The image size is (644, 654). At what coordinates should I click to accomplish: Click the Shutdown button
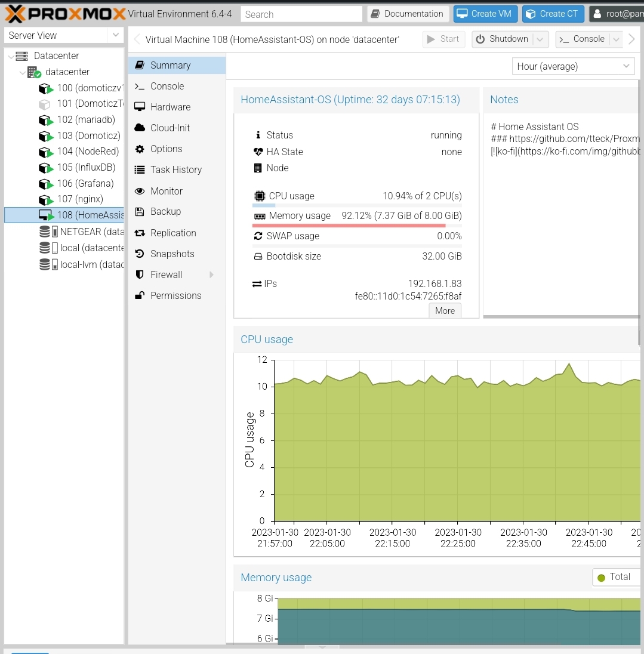tap(503, 39)
